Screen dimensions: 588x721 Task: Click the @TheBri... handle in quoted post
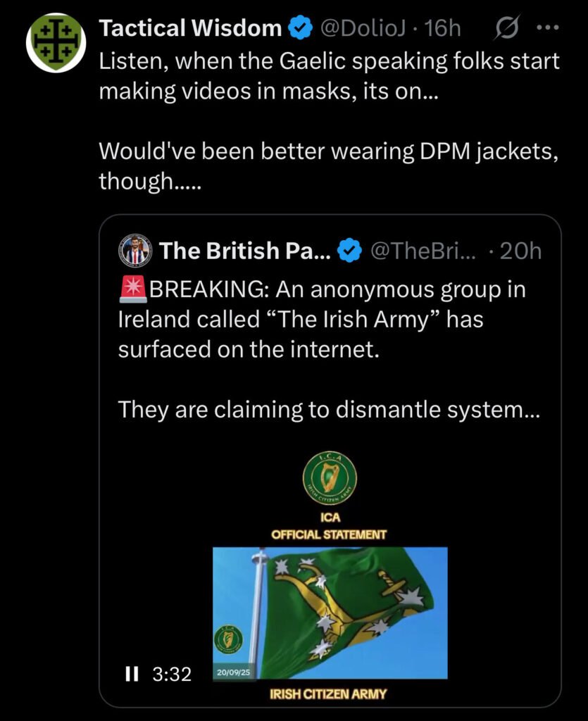pos(423,251)
